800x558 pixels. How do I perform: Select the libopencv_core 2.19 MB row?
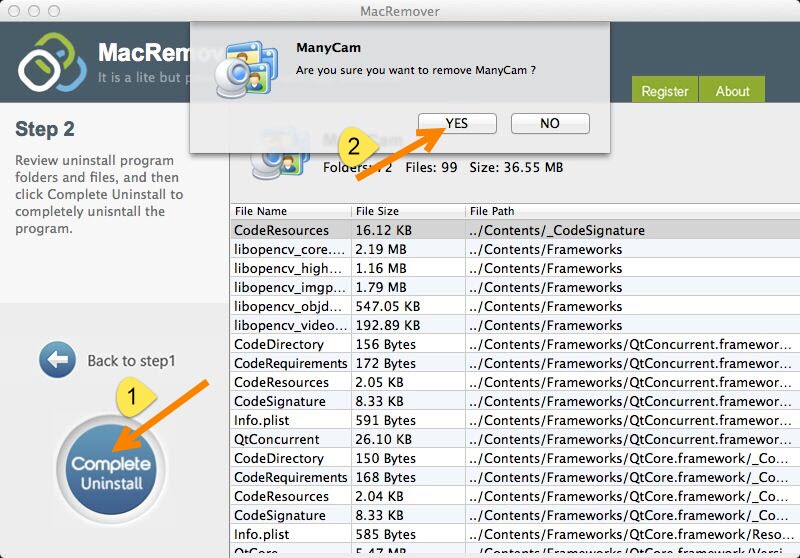(515, 249)
